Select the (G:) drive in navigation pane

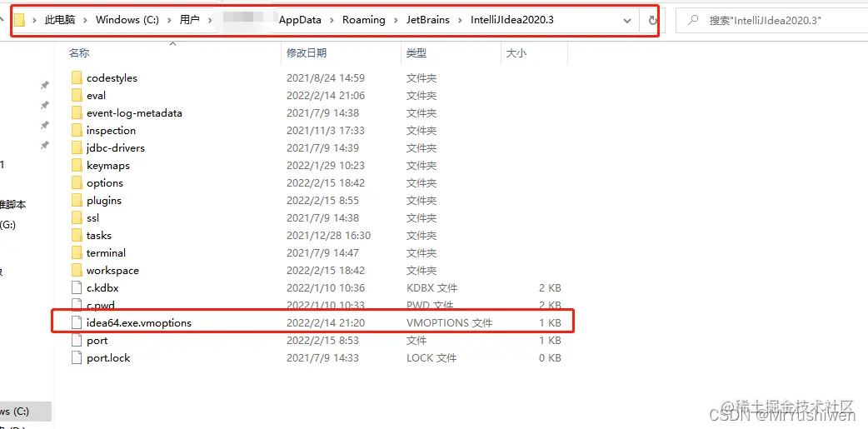click(7, 225)
